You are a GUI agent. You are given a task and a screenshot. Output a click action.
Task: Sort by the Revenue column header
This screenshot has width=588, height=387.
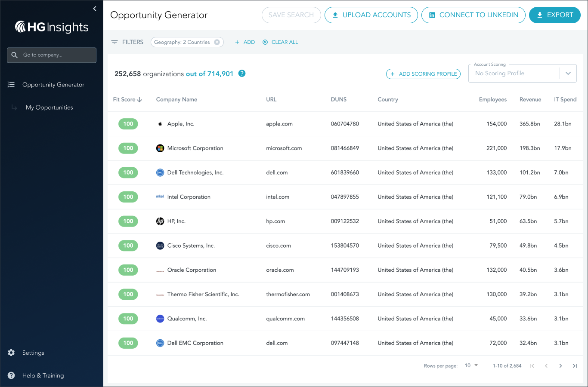coord(530,99)
